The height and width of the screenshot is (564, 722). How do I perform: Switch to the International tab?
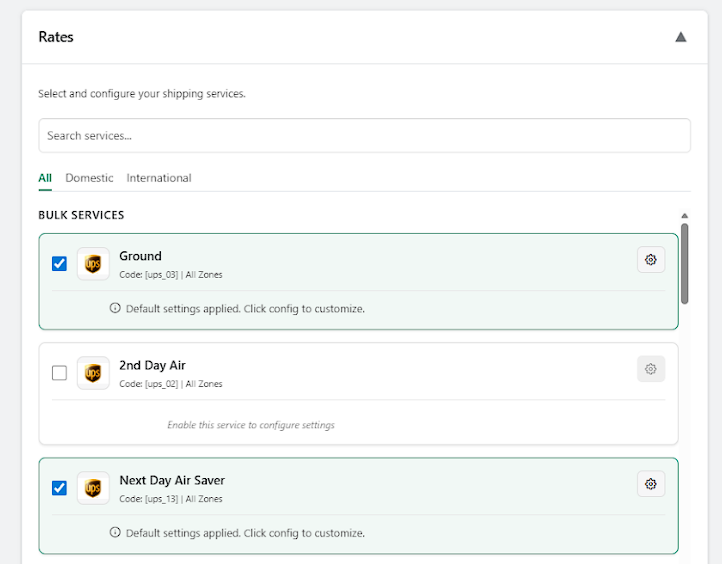(x=158, y=178)
